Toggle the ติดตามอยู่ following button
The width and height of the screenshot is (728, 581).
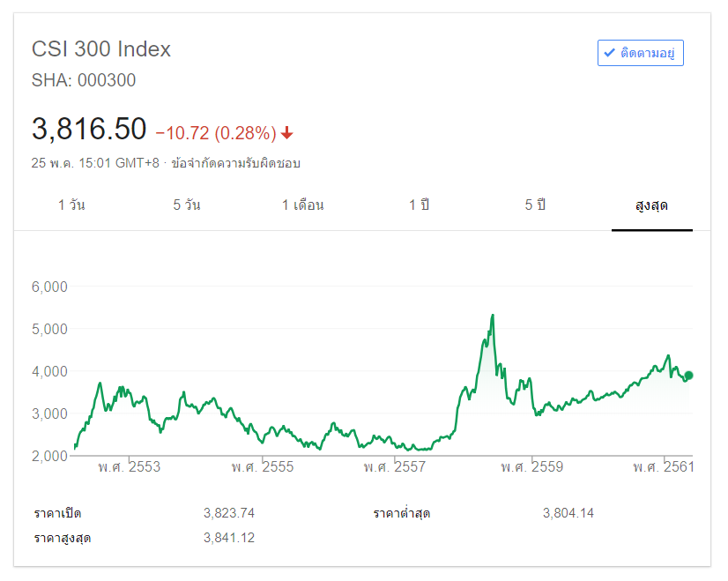[641, 53]
